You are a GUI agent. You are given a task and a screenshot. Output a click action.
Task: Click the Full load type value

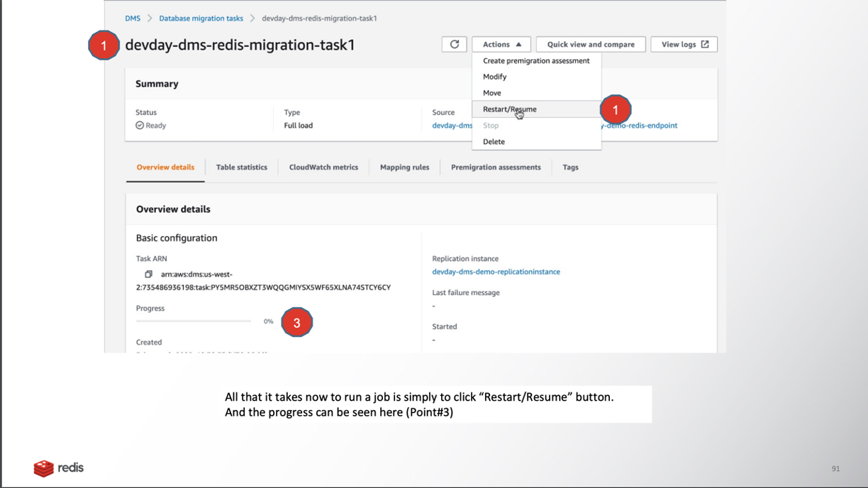(299, 126)
